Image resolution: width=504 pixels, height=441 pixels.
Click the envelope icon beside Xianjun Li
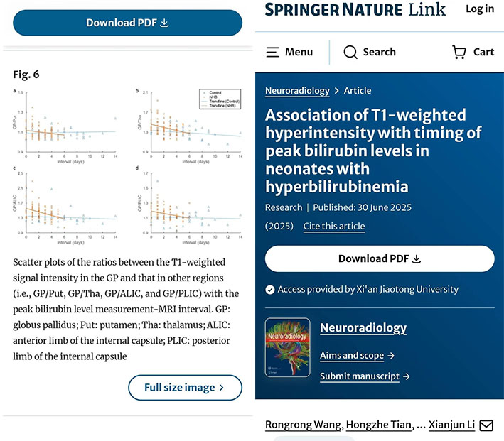486,425
